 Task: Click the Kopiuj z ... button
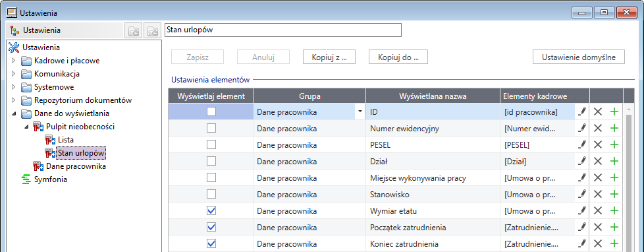tap(329, 57)
